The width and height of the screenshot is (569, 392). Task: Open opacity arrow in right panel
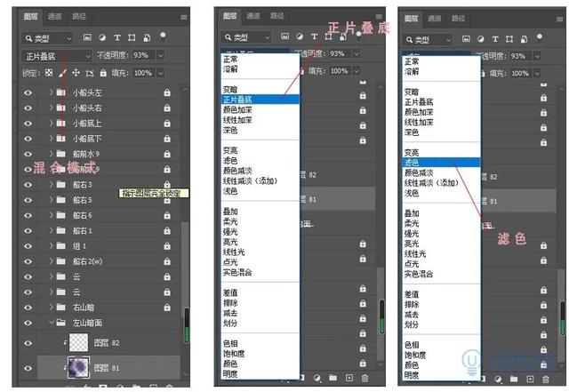click(x=537, y=56)
